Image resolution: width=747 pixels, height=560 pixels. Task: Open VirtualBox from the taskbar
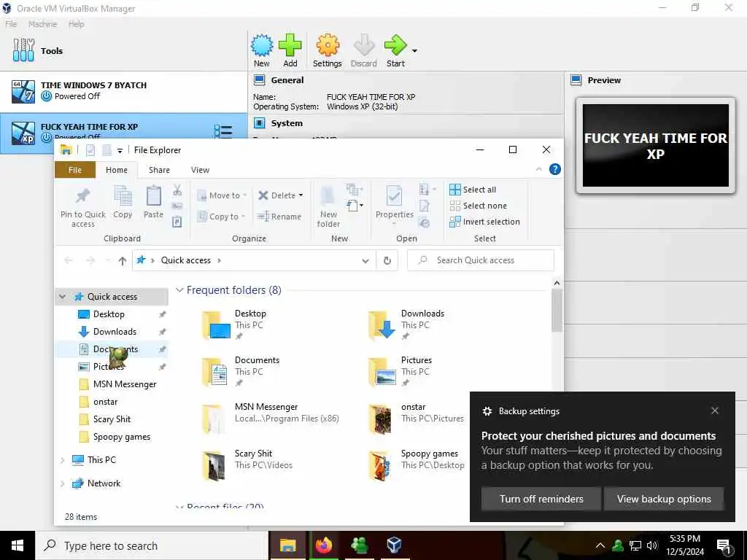tap(394, 545)
